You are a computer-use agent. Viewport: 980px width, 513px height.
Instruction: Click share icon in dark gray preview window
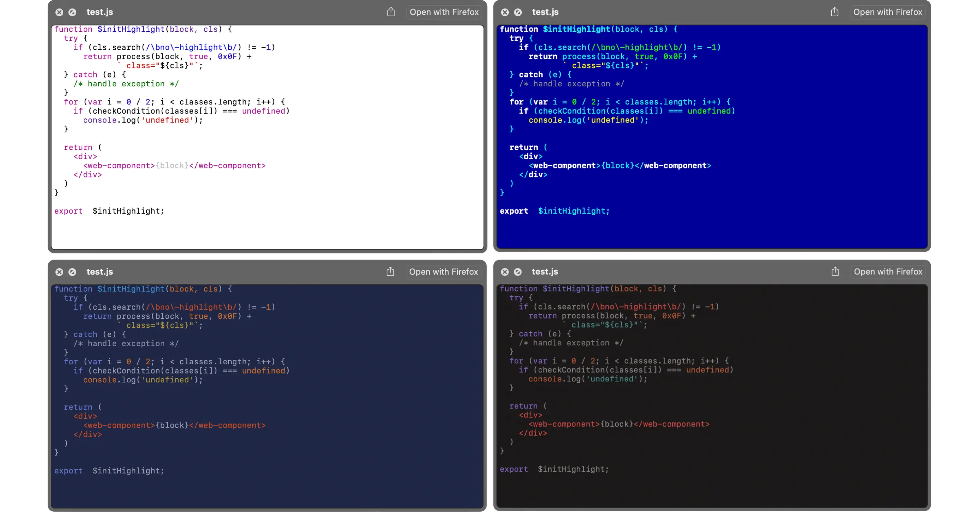[835, 271]
